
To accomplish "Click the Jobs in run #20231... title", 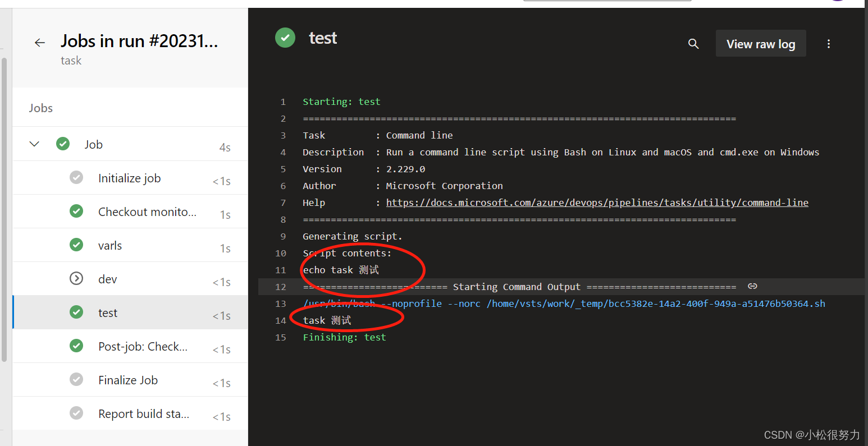I will [139, 41].
